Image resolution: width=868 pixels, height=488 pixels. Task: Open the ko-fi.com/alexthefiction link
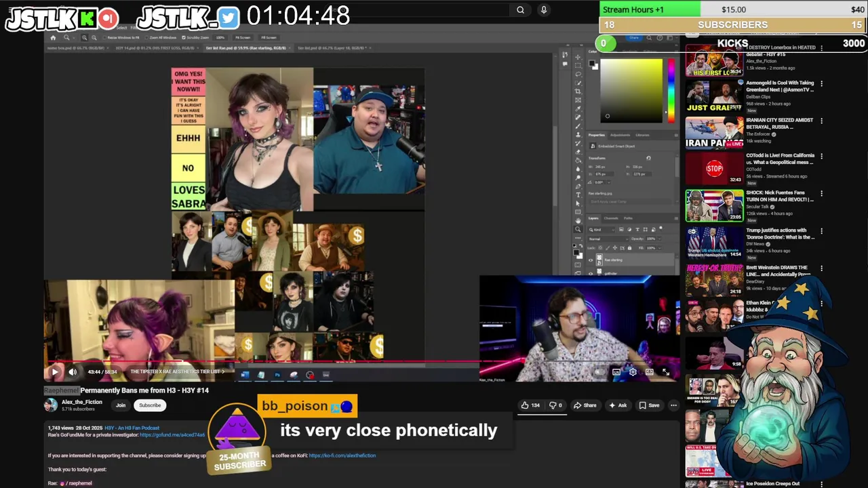(342, 455)
